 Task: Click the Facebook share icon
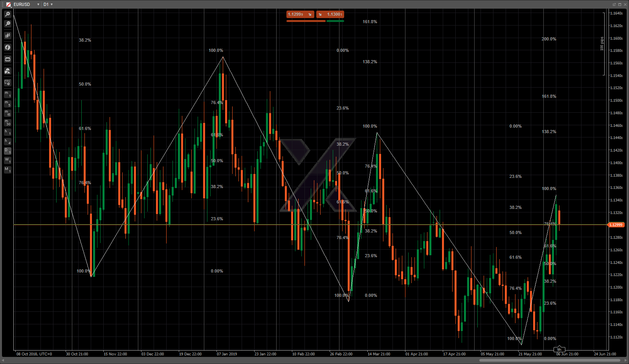7,48
